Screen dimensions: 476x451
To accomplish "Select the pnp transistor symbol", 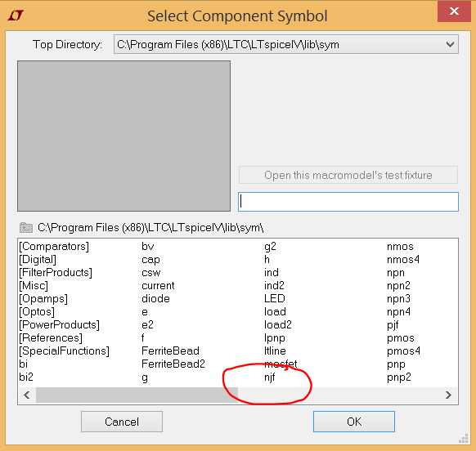I will coord(396,365).
